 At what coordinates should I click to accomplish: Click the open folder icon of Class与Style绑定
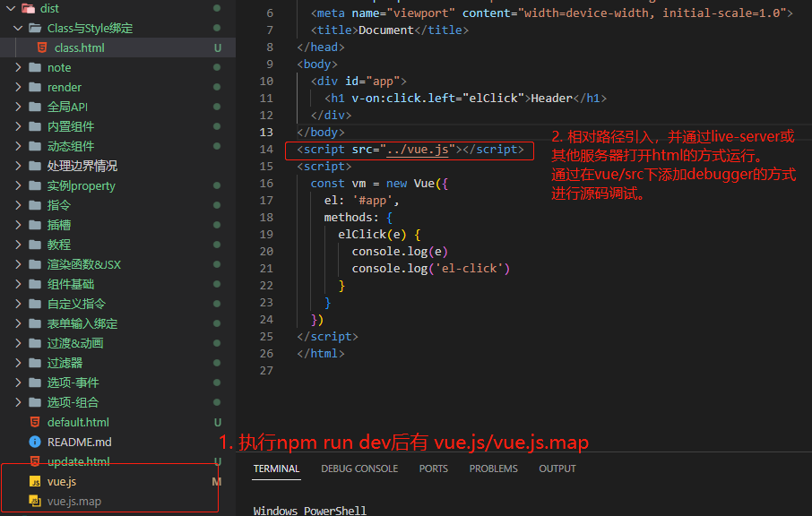click(35, 28)
